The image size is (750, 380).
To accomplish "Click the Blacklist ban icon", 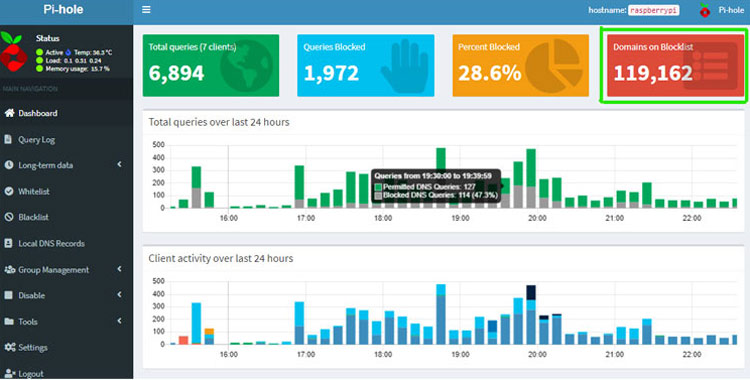I will coord(9,217).
